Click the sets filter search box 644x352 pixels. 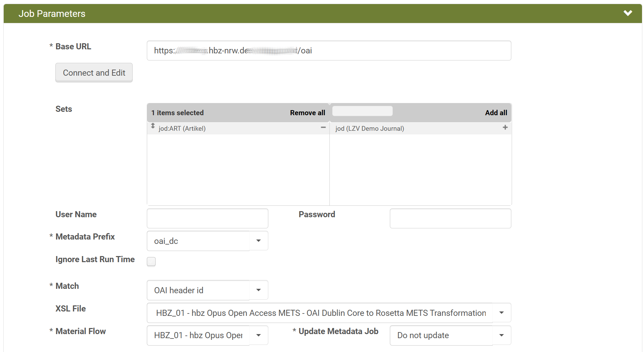[362, 111]
